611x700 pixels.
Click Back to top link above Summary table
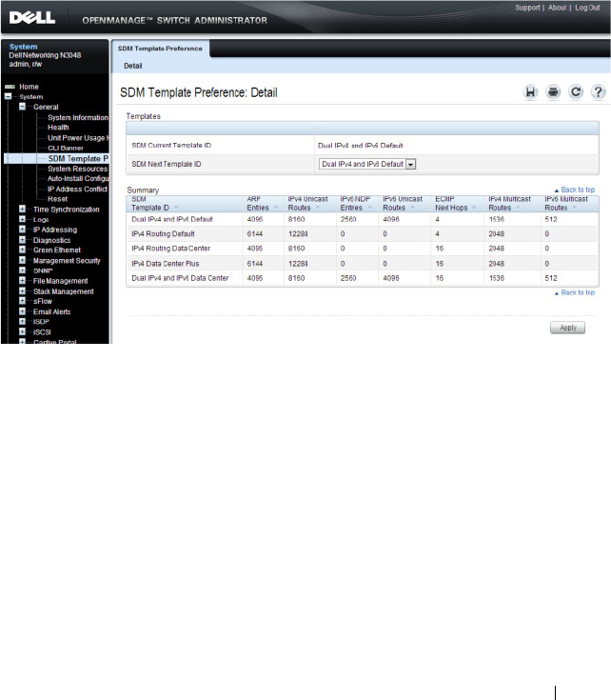pyautogui.click(x=575, y=190)
